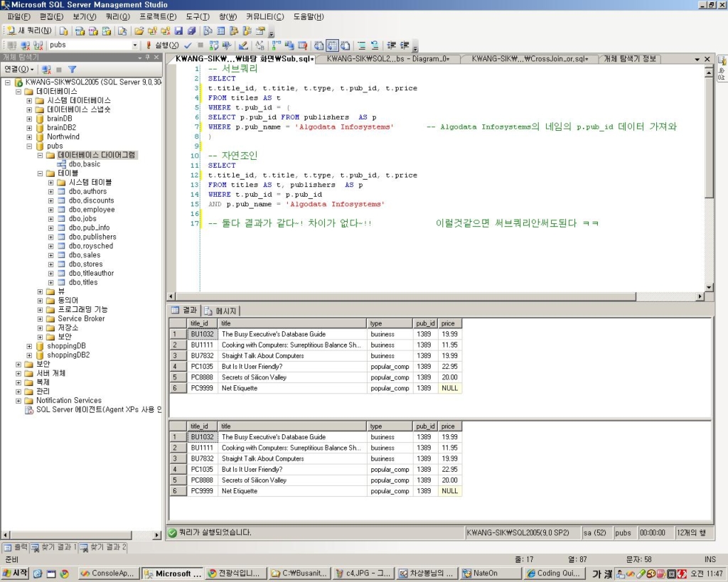Click the Properties Window toolbar icon
728x582 pixels.
[x=260, y=31]
